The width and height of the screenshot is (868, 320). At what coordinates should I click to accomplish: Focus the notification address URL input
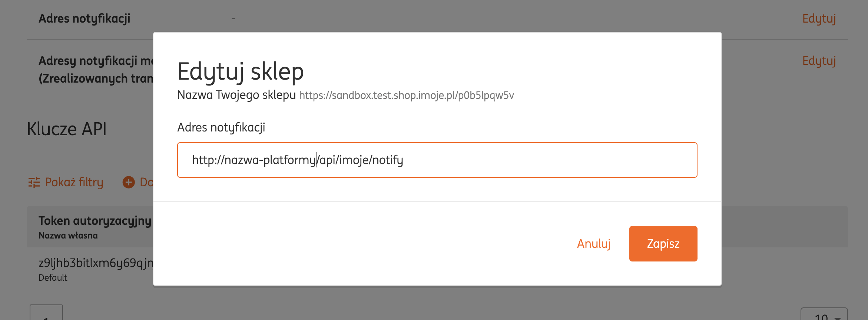coord(437,160)
